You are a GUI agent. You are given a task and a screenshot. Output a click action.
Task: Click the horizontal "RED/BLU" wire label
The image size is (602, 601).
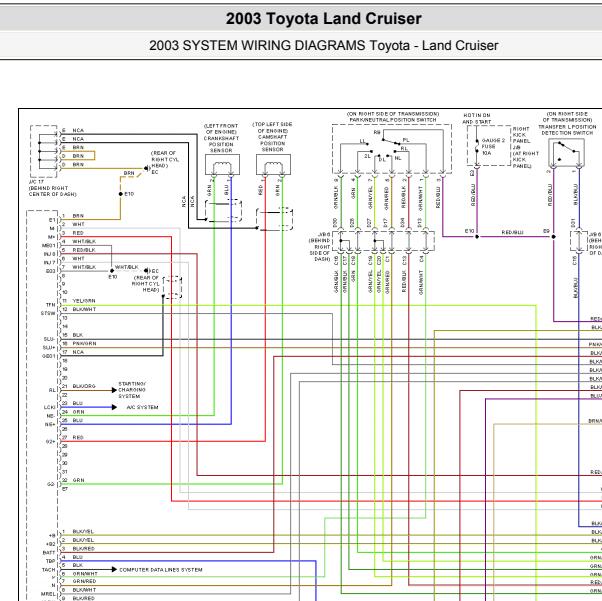pyautogui.click(x=513, y=232)
